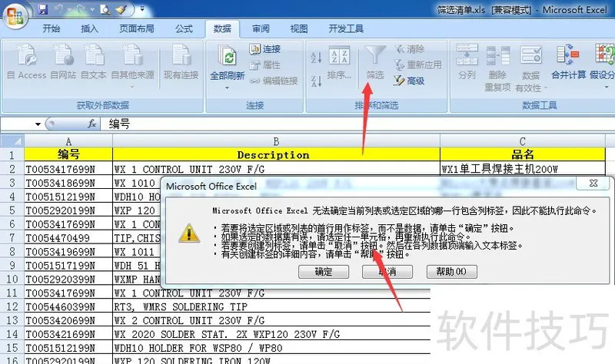Select column A header
Image resolution: width=615 pixels, height=364 pixels.
pos(68,141)
